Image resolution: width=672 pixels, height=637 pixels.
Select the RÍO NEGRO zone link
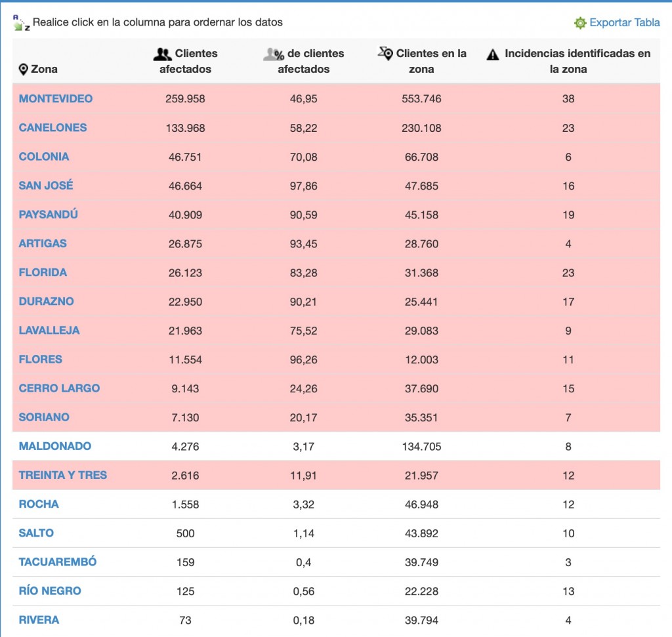tap(50, 591)
